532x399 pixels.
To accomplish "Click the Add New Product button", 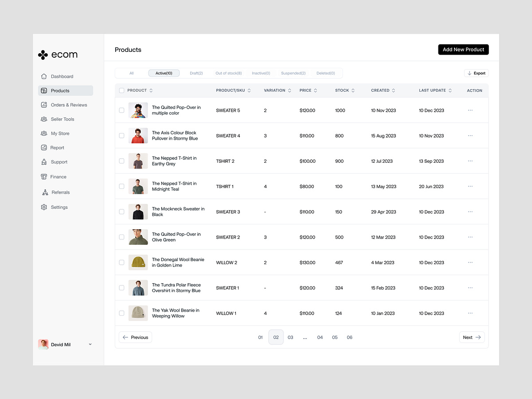I will coord(463,50).
